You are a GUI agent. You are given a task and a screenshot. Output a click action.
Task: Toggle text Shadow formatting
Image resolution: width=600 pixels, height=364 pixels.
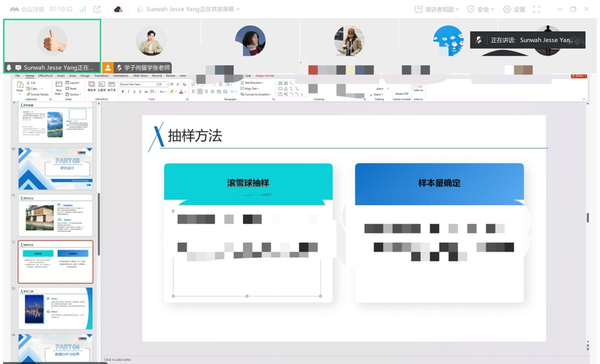140,91
